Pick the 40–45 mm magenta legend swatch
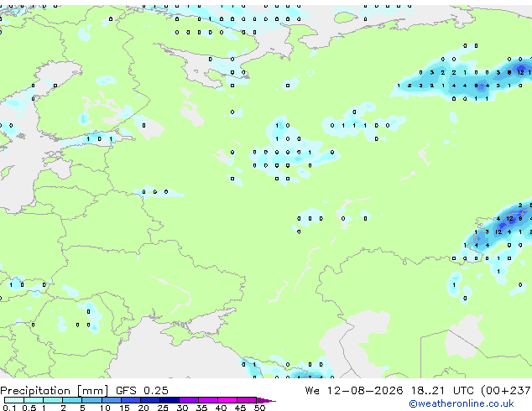This screenshot has width=532, height=411. 227,400
